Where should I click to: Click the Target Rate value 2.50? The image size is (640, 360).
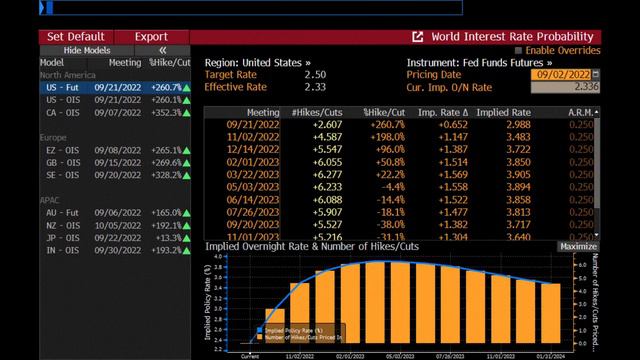click(x=315, y=75)
